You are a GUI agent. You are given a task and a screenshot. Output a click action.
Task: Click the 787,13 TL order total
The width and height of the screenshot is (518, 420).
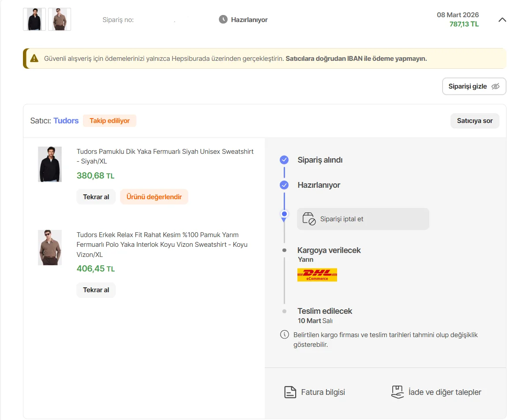tap(464, 24)
